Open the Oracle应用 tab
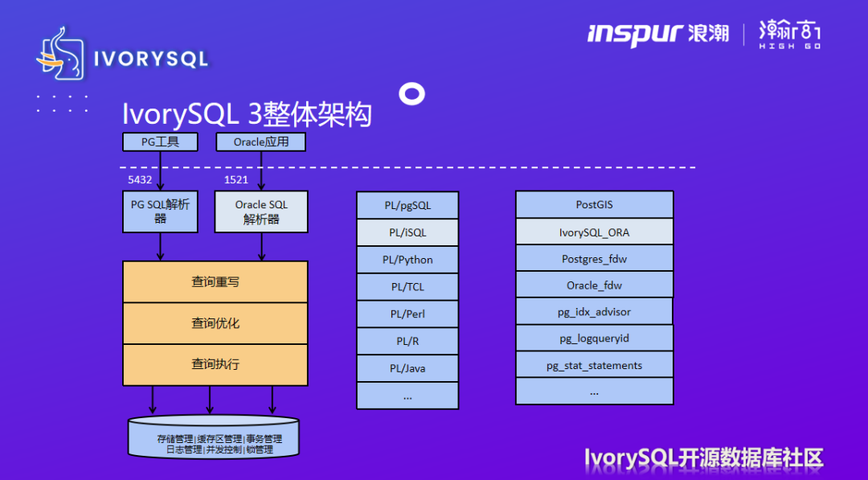 (x=260, y=142)
